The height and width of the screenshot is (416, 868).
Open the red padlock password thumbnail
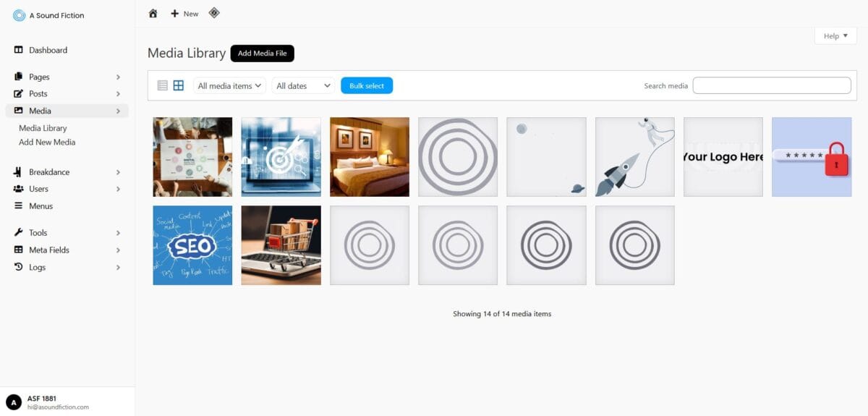812,157
